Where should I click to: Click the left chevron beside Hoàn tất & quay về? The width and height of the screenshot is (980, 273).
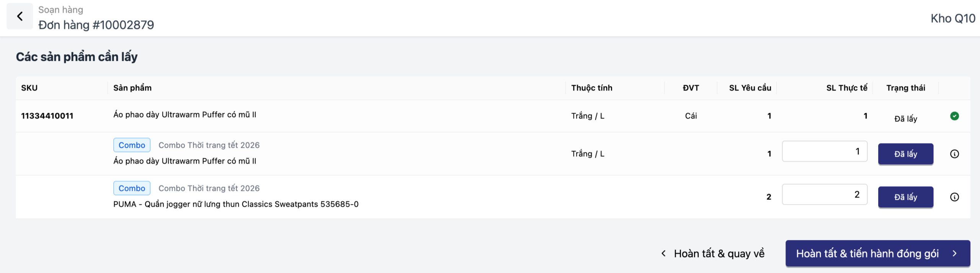click(664, 253)
